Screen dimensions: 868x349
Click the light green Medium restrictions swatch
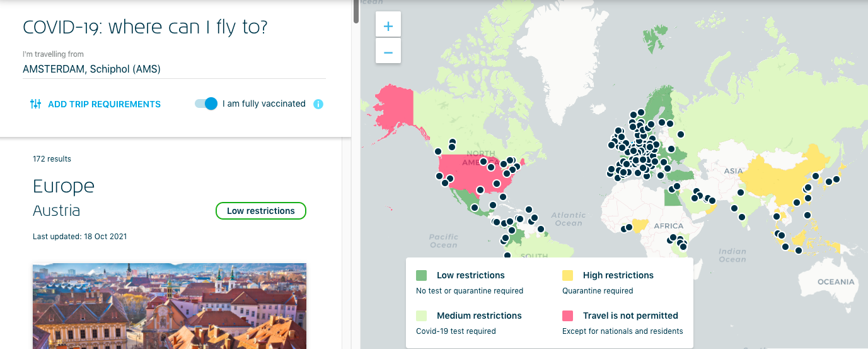(422, 316)
